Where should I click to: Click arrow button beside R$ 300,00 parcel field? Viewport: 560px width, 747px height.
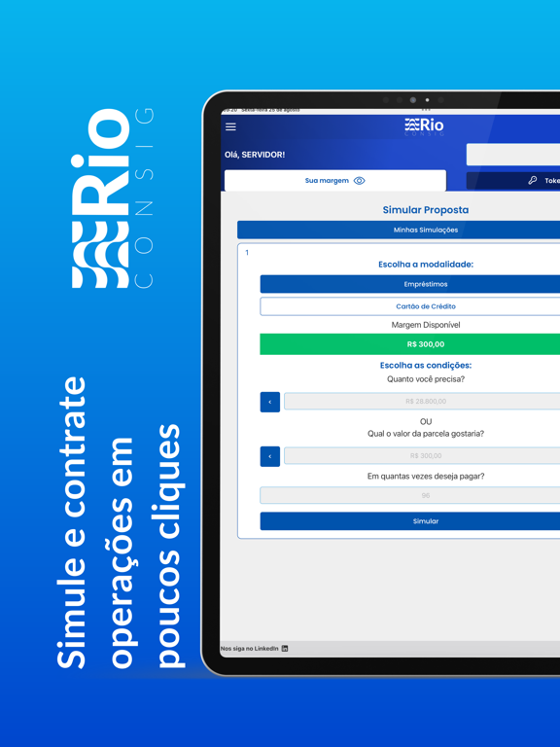point(270,456)
